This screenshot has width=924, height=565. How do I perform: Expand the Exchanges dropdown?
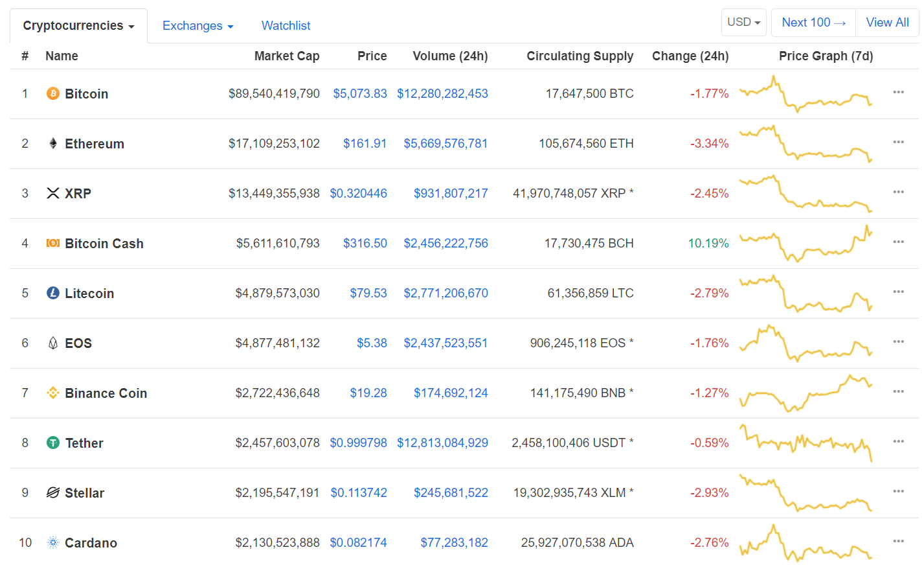(x=197, y=26)
